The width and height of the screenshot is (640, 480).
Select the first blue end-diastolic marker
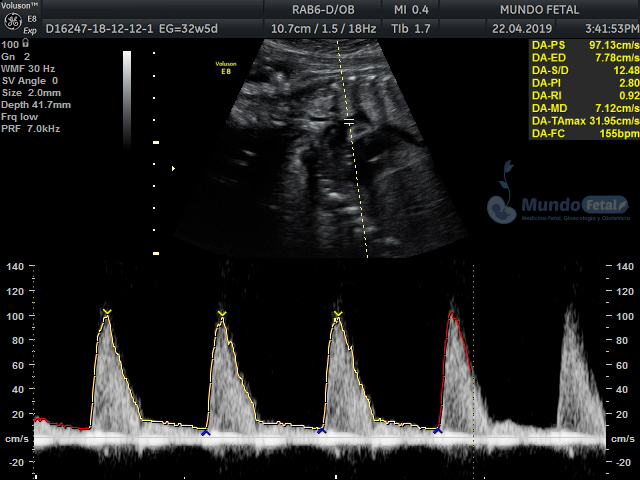(205, 432)
